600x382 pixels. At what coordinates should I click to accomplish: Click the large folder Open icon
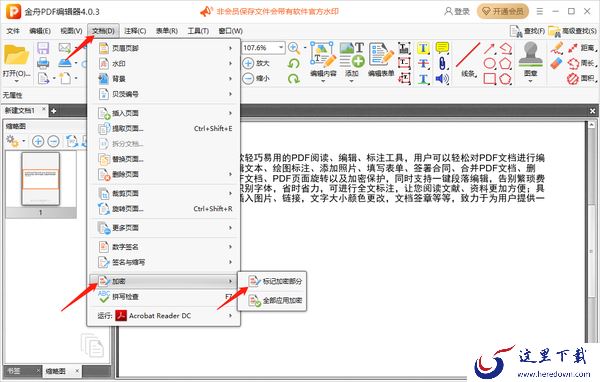point(16,55)
